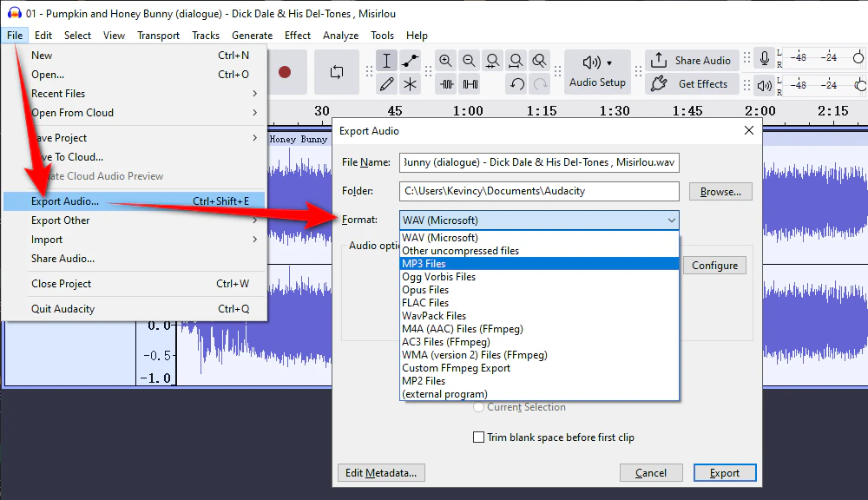
Task: Click the Audacity headphones app icon
Action: click(15, 13)
